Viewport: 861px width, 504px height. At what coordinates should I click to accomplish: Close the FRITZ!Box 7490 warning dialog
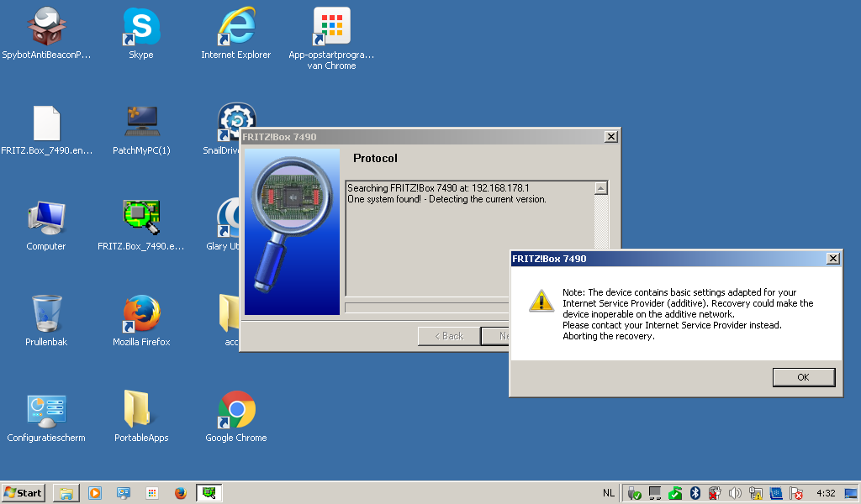coord(833,259)
